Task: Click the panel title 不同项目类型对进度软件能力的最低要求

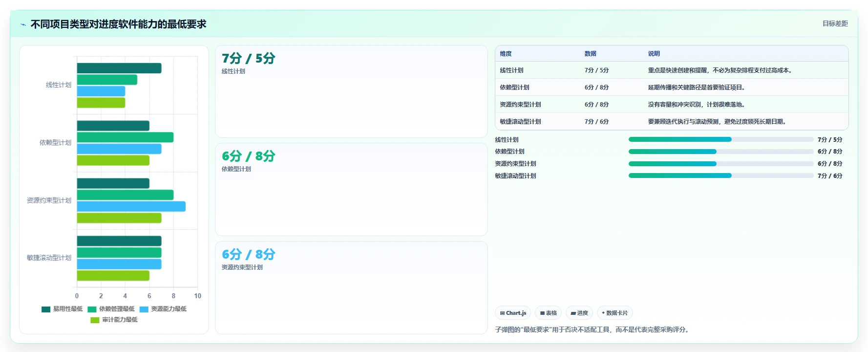Action: pos(118,24)
